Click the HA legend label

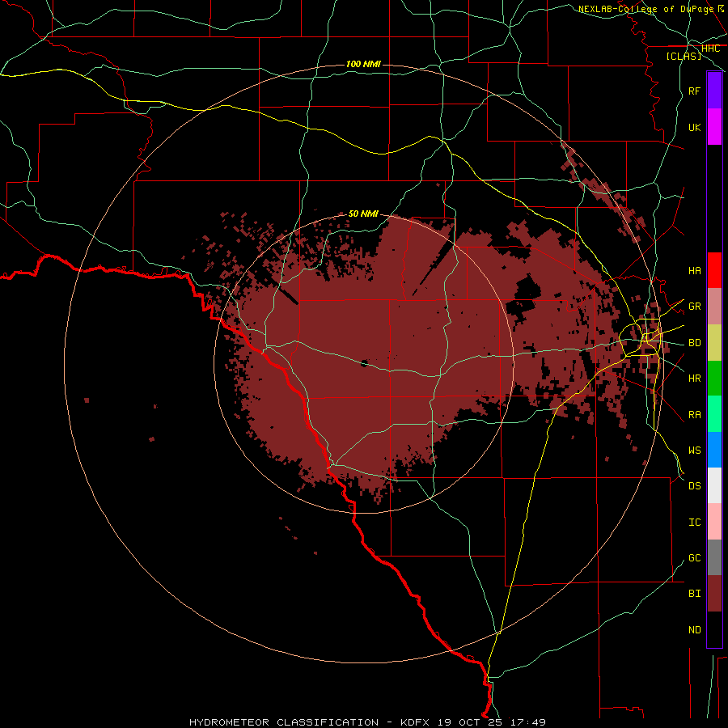coord(694,271)
